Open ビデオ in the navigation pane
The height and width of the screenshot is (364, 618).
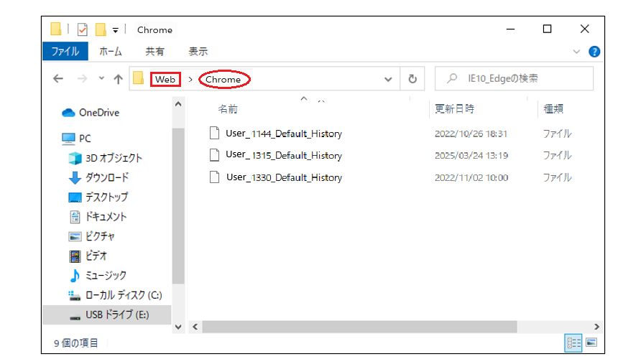88,256
